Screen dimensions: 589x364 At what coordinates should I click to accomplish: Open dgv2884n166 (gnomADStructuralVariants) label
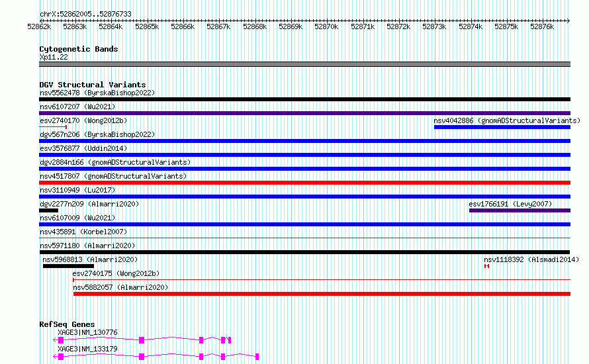[115, 162]
